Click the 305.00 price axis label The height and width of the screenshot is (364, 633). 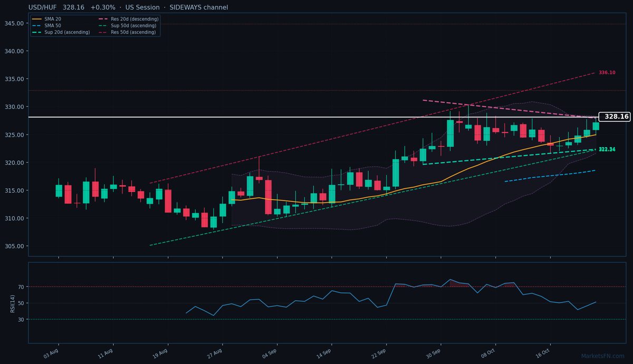click(x=14, y=246)
